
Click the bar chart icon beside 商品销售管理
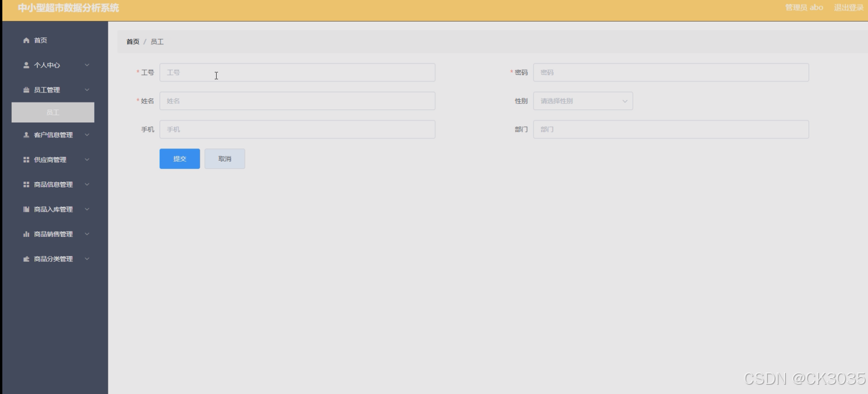coord(26,235)
